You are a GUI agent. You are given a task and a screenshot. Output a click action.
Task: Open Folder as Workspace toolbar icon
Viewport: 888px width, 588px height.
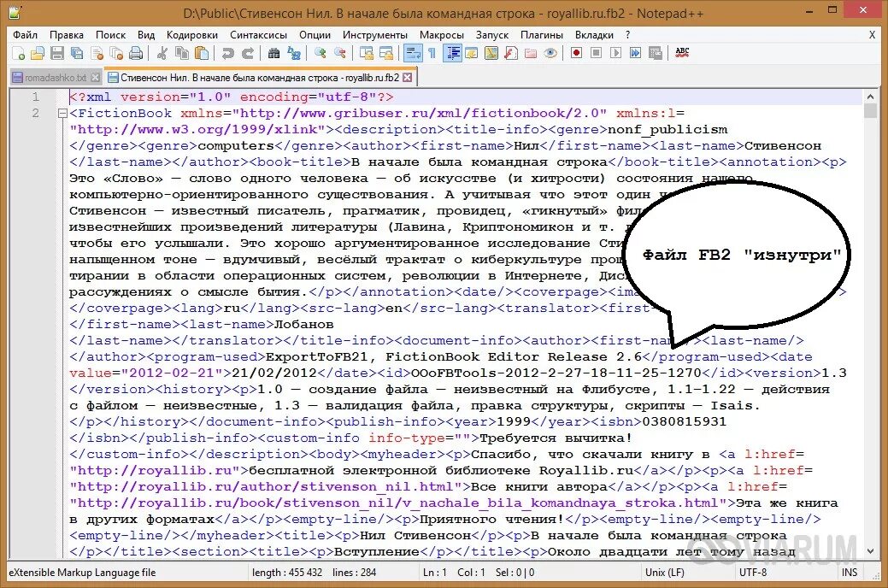[531, 53]
